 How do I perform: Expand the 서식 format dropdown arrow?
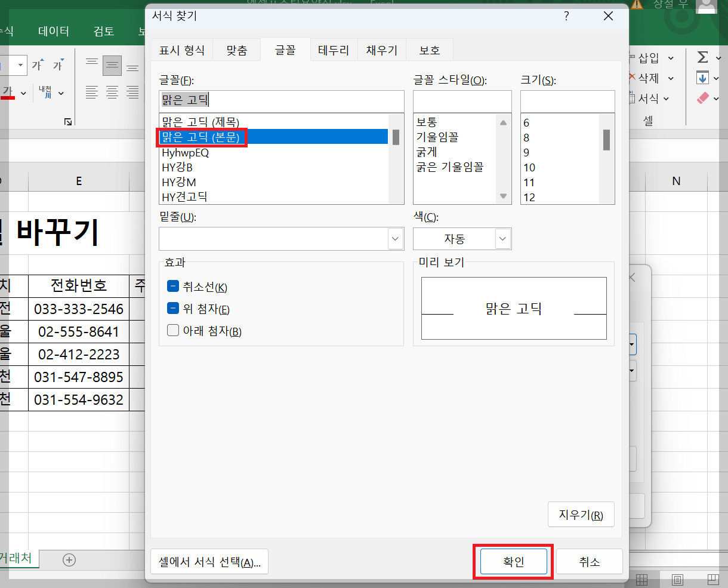665,98
